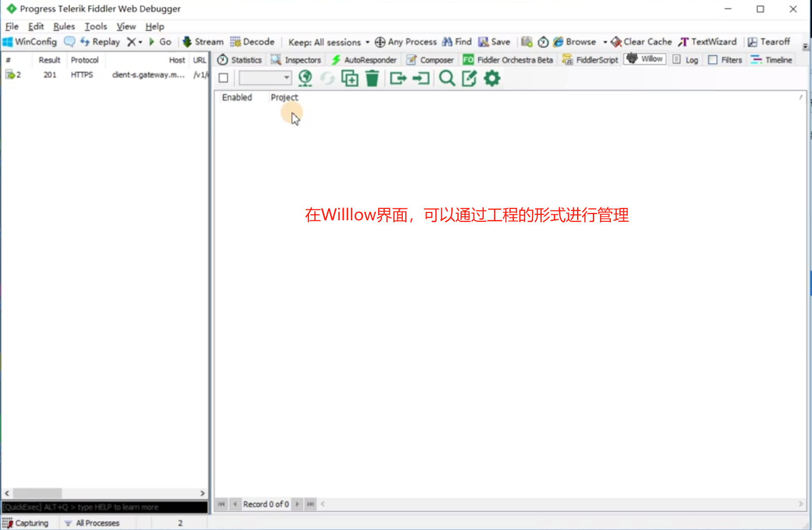
Task: Click the camera screenshot icon
Action: [527, 42]
